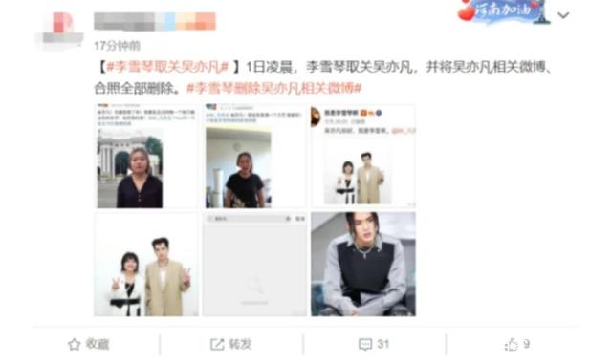Click the 转发 repost button label
The image size is (612, 364).
240,345
